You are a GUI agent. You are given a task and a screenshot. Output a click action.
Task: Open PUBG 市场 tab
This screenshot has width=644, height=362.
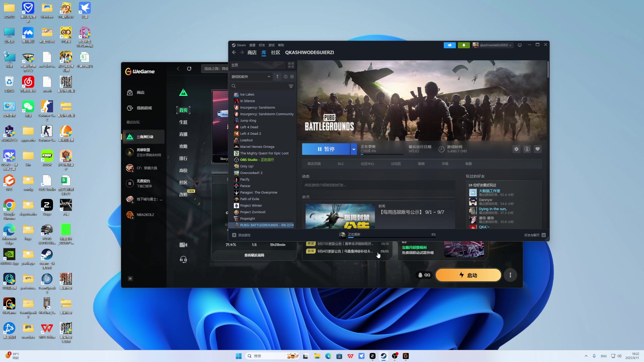click(x=445, y=164)
